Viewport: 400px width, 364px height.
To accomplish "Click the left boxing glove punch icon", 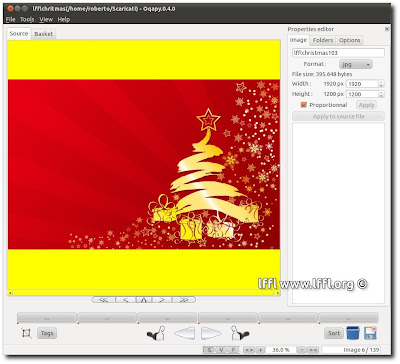I will pos(156,333).
